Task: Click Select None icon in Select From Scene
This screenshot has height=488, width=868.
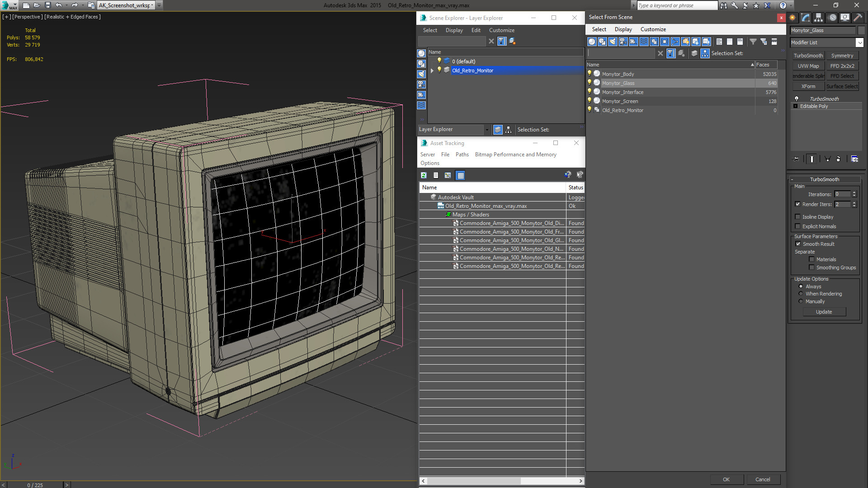Action: point(730,42)
